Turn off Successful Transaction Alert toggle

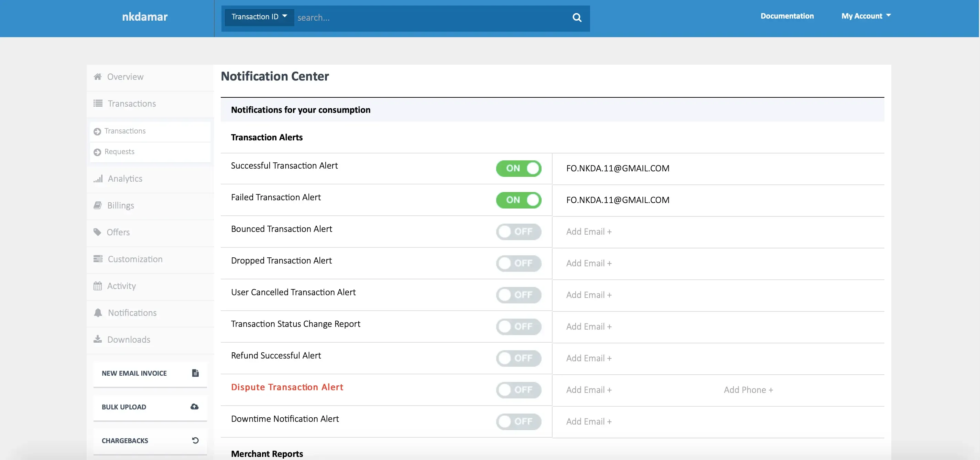(519, 168)
